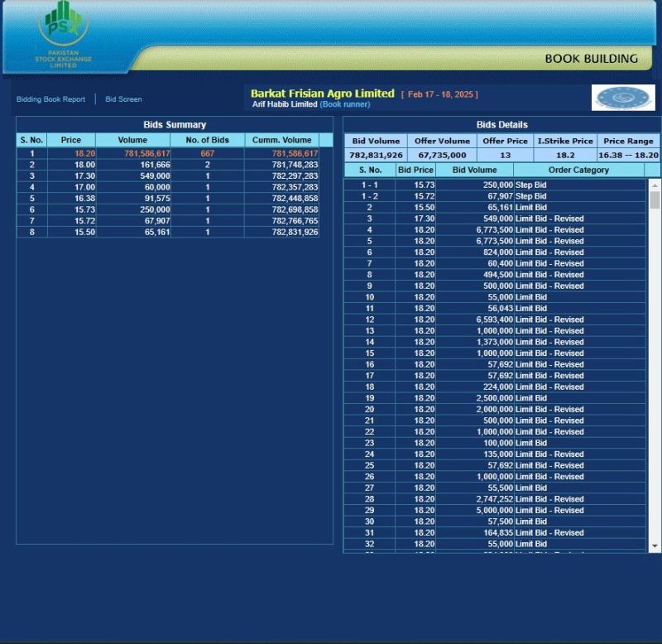The width and height of the screenshot is (662, 644).
Task: Select bid row 1 - 2 Step Bid
Action: [x=495, y=196]
